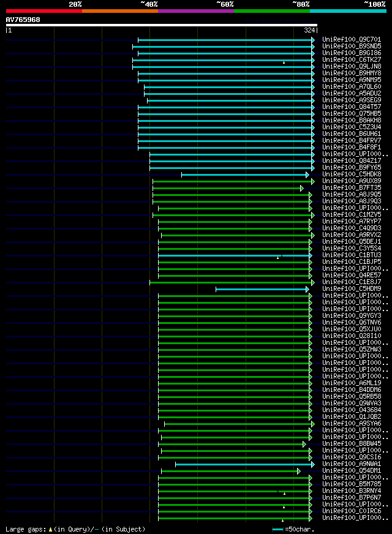Open hit UniRef100_Q4RE57
Image resolution: width=392 pixels, height=534 pixels.
(352, 276)
